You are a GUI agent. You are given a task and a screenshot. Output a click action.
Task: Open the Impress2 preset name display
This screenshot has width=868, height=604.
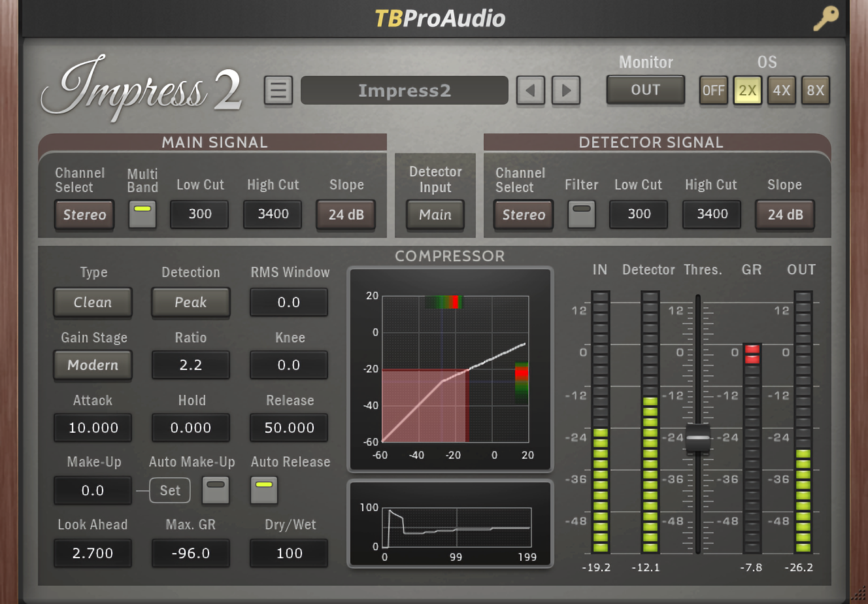pos(404,90)
